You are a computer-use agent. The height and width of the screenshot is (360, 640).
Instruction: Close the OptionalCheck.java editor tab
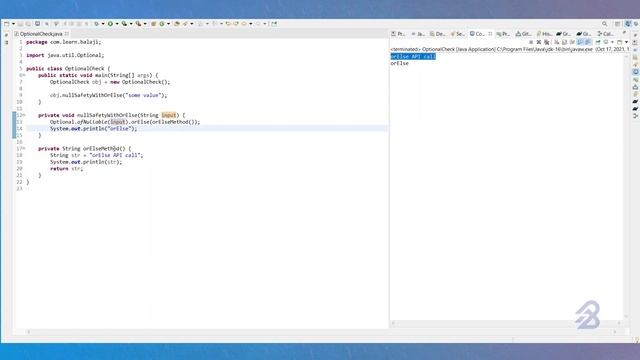click(67, 34)
